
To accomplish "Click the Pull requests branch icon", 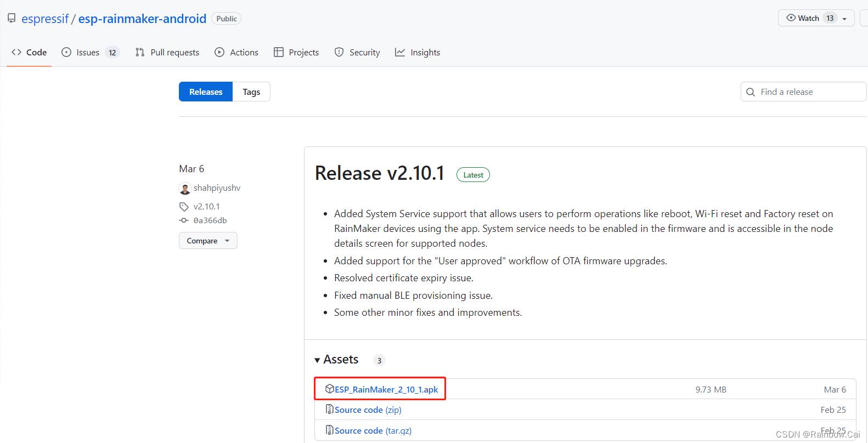I will point(140,52).
